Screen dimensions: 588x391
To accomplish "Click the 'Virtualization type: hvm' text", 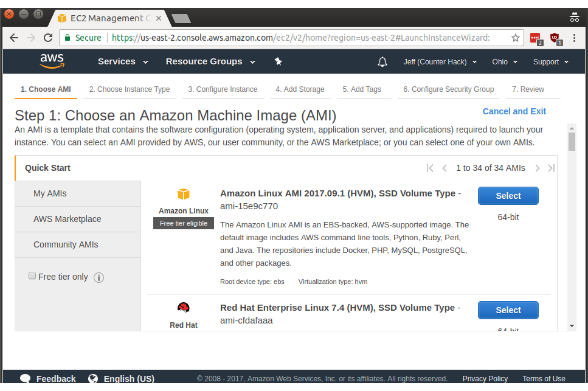I will tap(333, 282).
